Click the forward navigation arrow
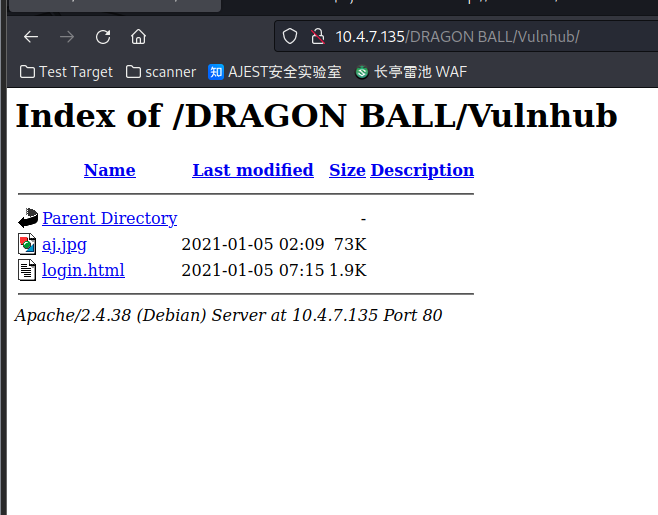Screen dimensions: 658x515 67,37
